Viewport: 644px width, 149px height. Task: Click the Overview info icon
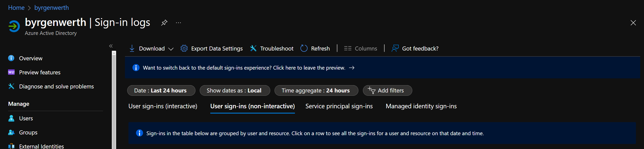coord(11,58)
